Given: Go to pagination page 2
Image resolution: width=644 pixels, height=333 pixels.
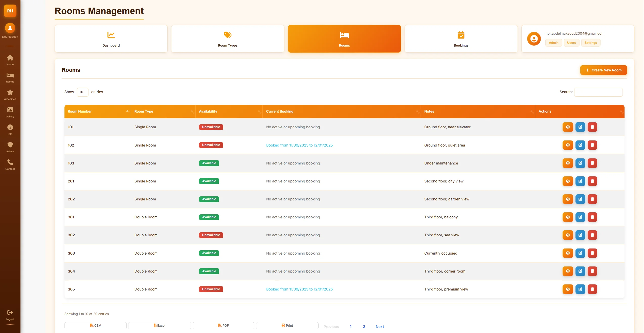Looking at the screenshot, I should 364,327.
